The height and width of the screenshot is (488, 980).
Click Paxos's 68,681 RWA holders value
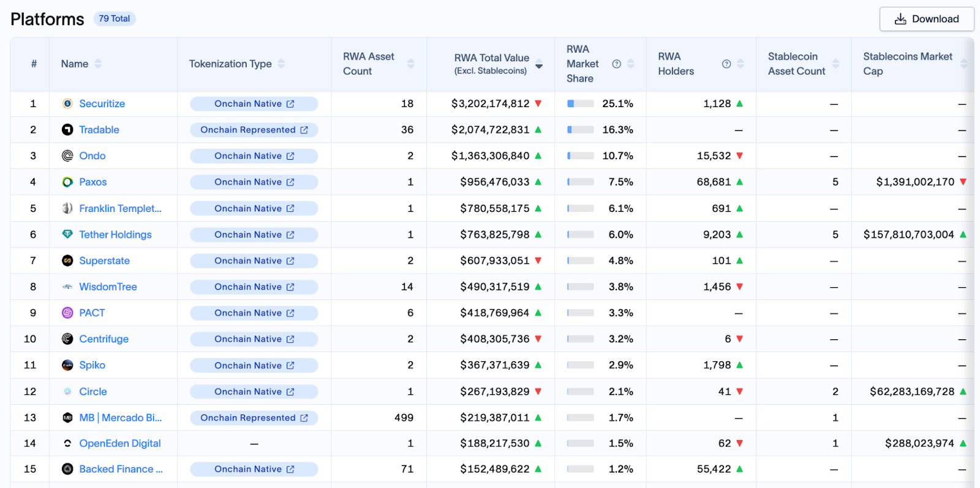[x=714, y=182]
